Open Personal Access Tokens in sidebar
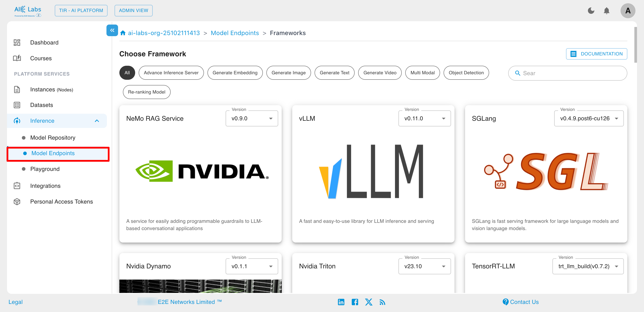The height and width of the screenshot is (312, 644). click(x=62, y=202)
